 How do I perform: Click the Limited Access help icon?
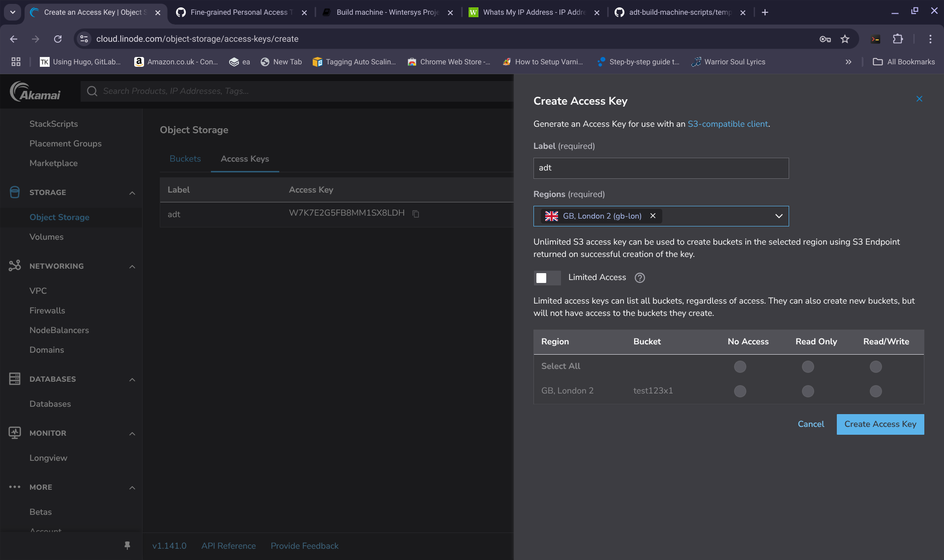click(x=640, y=278)
